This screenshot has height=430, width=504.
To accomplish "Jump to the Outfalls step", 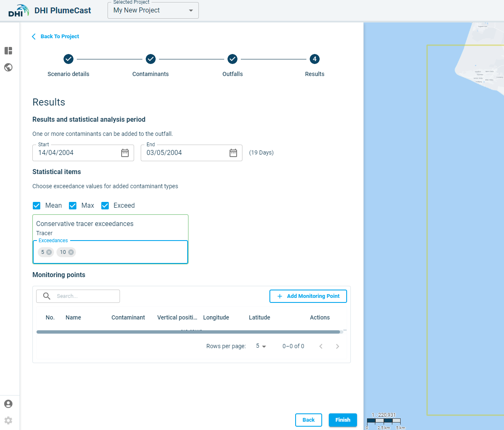I will coord(232,59).
